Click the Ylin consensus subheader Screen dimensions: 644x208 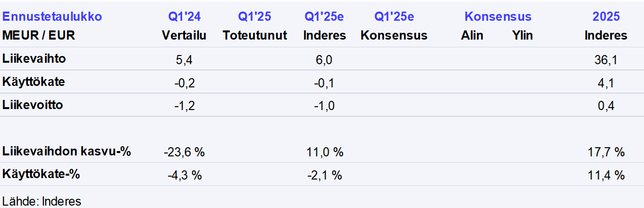522,35
